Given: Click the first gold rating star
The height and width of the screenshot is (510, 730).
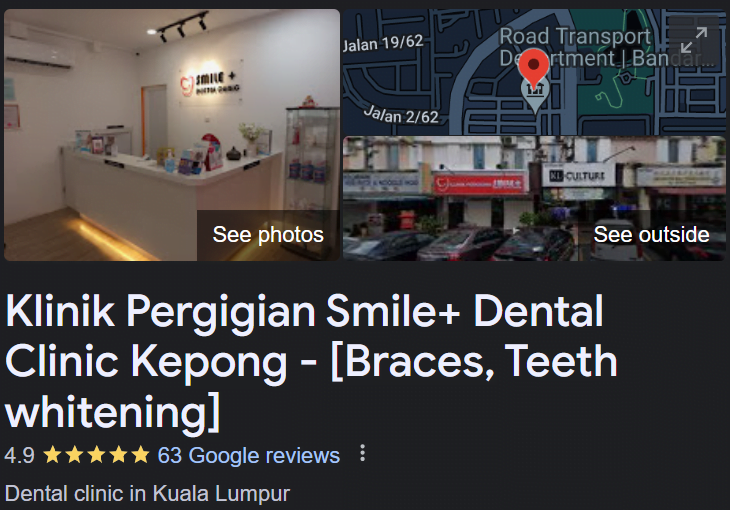Looking at the screenshot, I should click(x=52, y=455).
